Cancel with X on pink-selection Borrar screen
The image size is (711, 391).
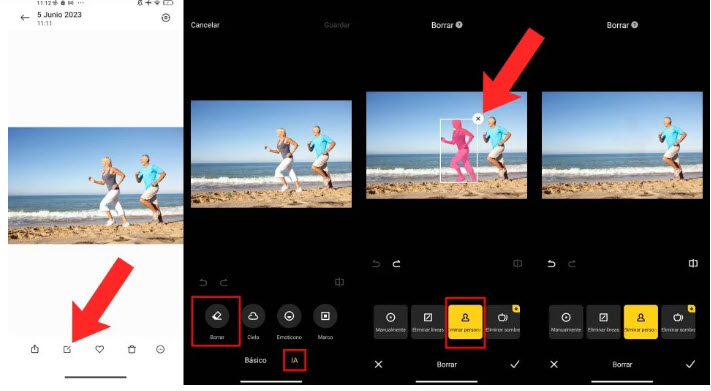(x=379, y=364)
